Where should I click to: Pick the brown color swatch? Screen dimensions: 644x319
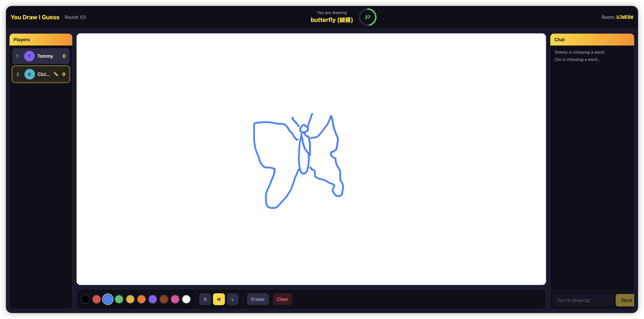pyautogui.click(x=164, y=299)
